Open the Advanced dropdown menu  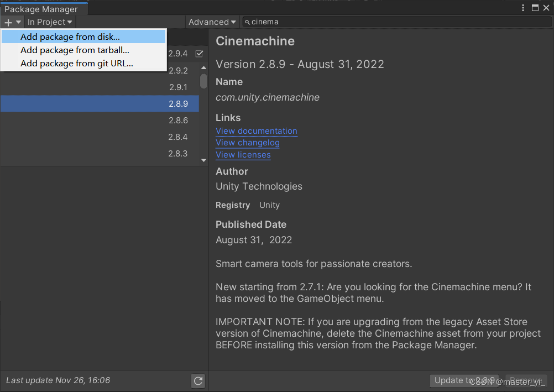pyautogui.click(x=212, y=22)
